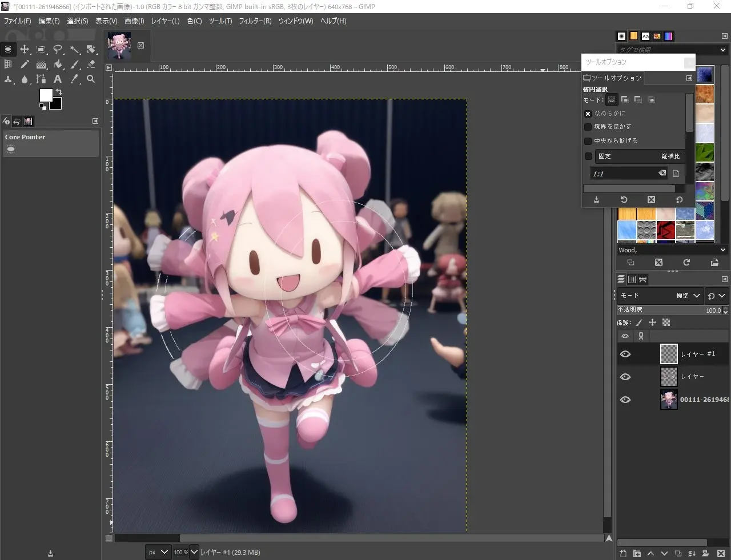731x560 pixels.
Task: Enable the 境界をぼかす checkbox
Action: click(x=588, y=127)
